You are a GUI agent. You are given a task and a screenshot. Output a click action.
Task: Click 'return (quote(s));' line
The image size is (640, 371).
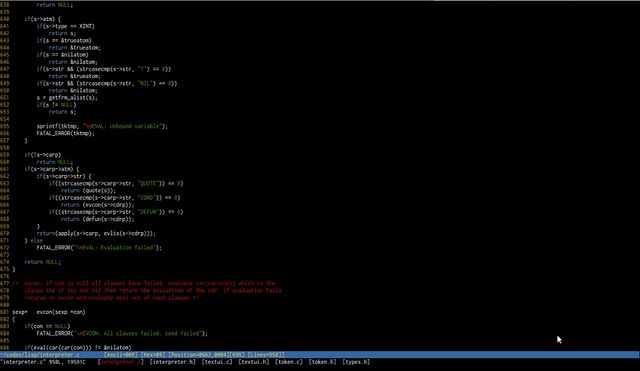tap(88, 190)
